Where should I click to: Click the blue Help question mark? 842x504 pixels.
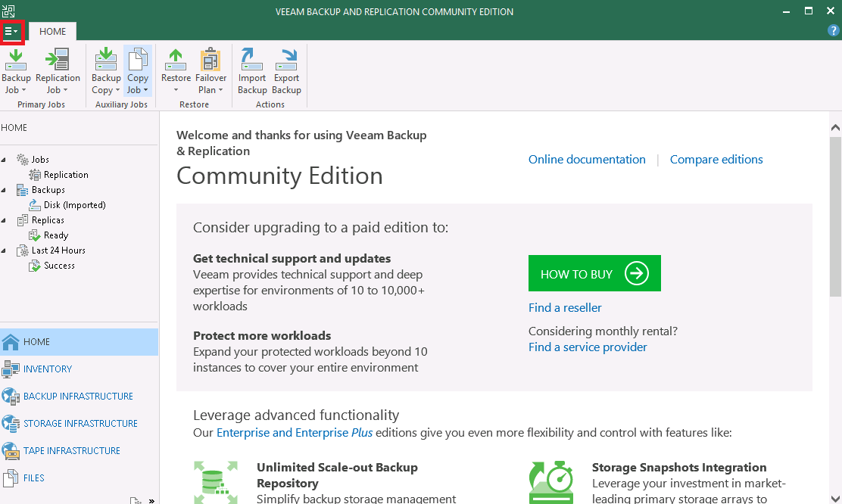(x=833, y=31)
